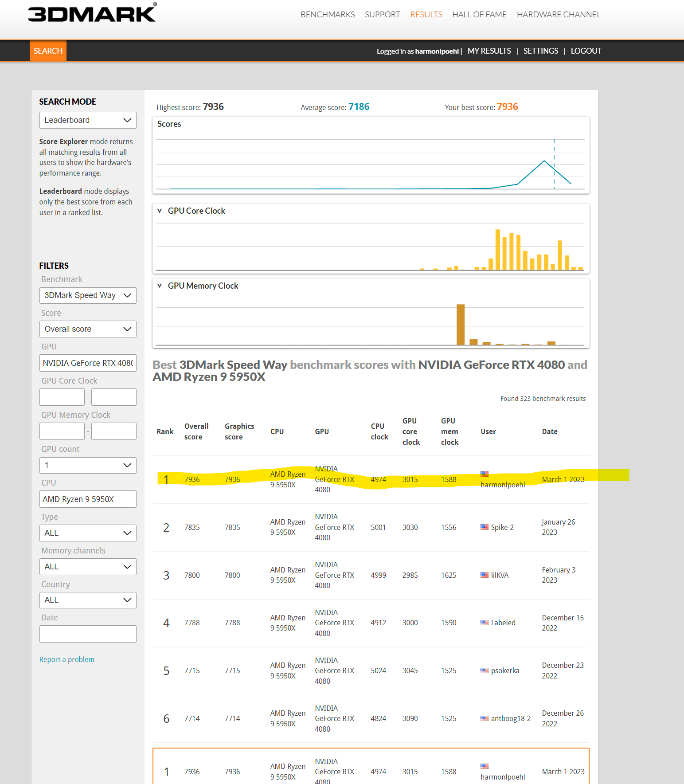The image size is (684, 784).
Task: Click the US flag icon next to psokerka
Action: point(485,670)
